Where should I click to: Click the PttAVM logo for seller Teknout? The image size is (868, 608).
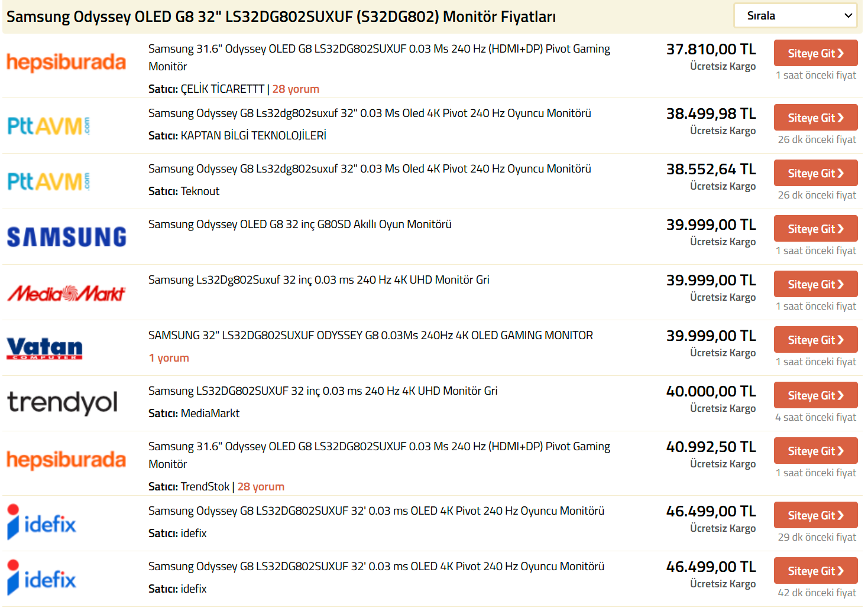click(x=48, y=181)
